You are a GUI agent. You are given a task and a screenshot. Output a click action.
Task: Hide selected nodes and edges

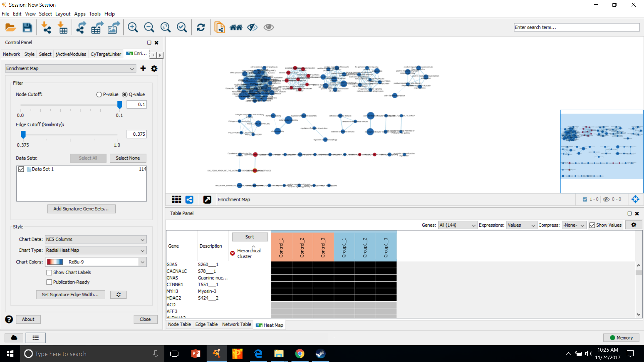(x=252, y=27)
